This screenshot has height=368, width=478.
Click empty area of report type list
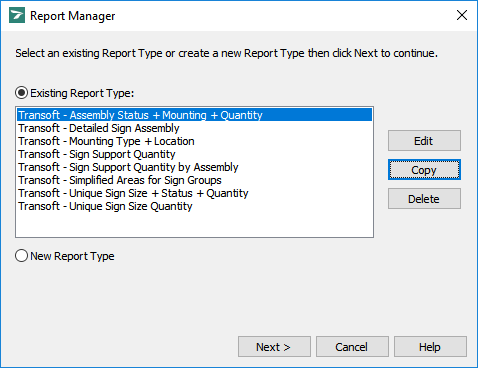[194, 224]
